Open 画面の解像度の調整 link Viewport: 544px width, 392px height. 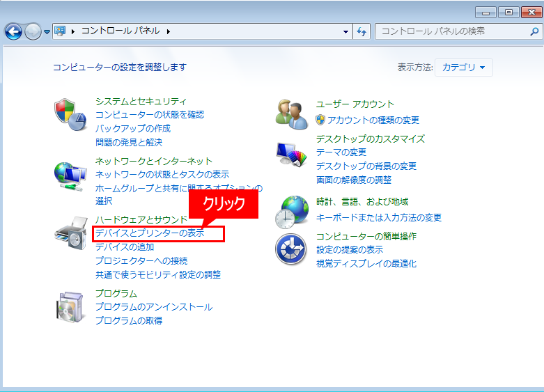(353, 180)
